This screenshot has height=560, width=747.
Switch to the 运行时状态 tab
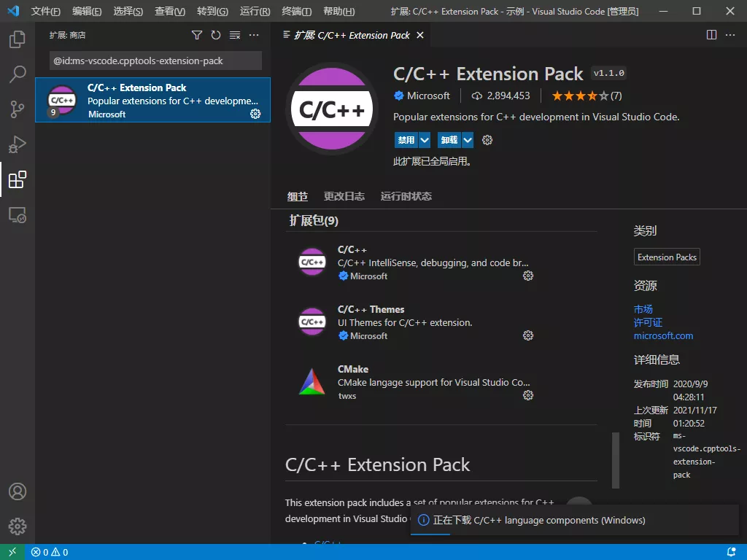coord(406,196)
